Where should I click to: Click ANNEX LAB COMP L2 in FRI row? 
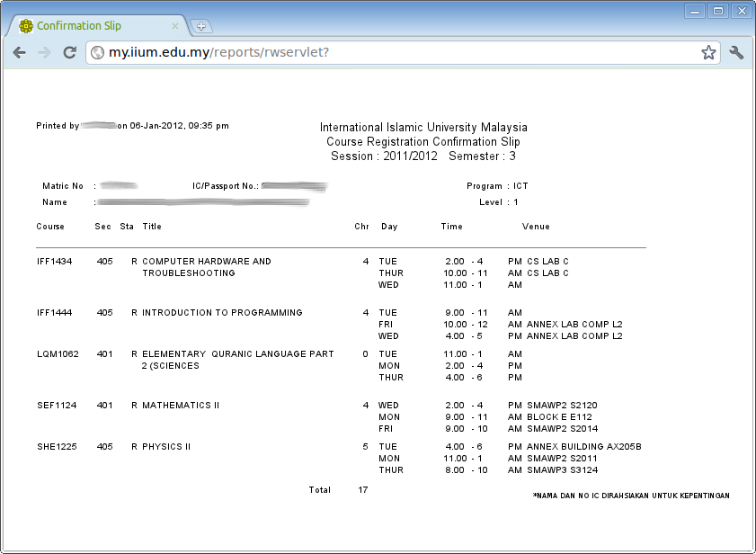tap(574, 325)
